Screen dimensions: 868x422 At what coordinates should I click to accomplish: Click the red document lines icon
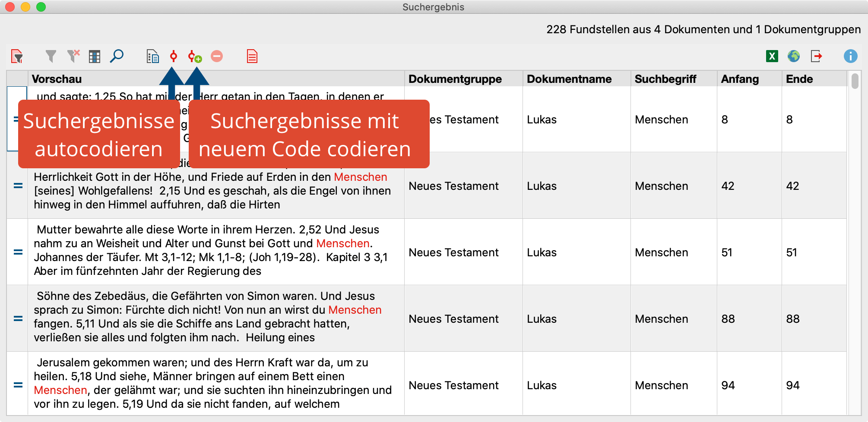pos(252,56)
